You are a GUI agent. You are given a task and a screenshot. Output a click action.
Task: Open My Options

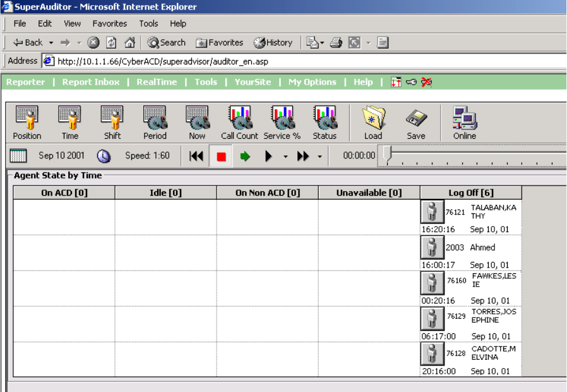[313, 82]
